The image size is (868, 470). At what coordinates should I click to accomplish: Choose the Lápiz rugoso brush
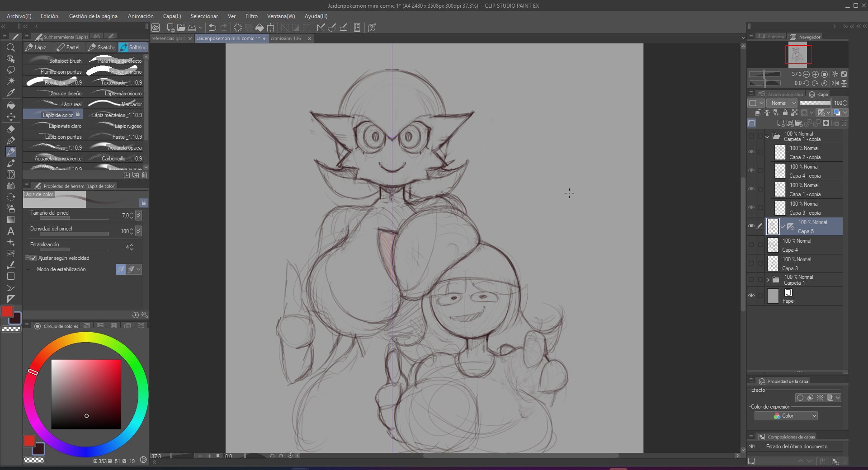point(113,126)
